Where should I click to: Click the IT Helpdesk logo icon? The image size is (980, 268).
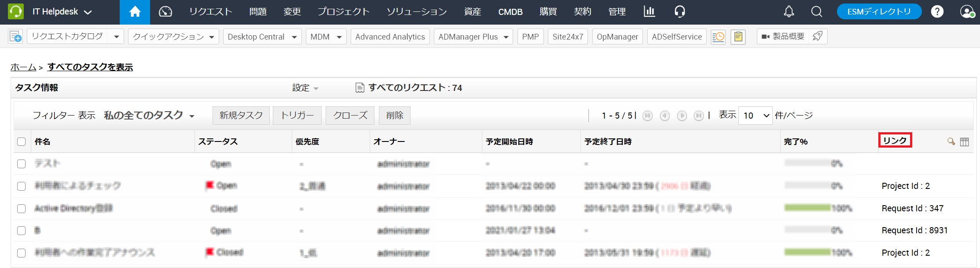point(16,11)
